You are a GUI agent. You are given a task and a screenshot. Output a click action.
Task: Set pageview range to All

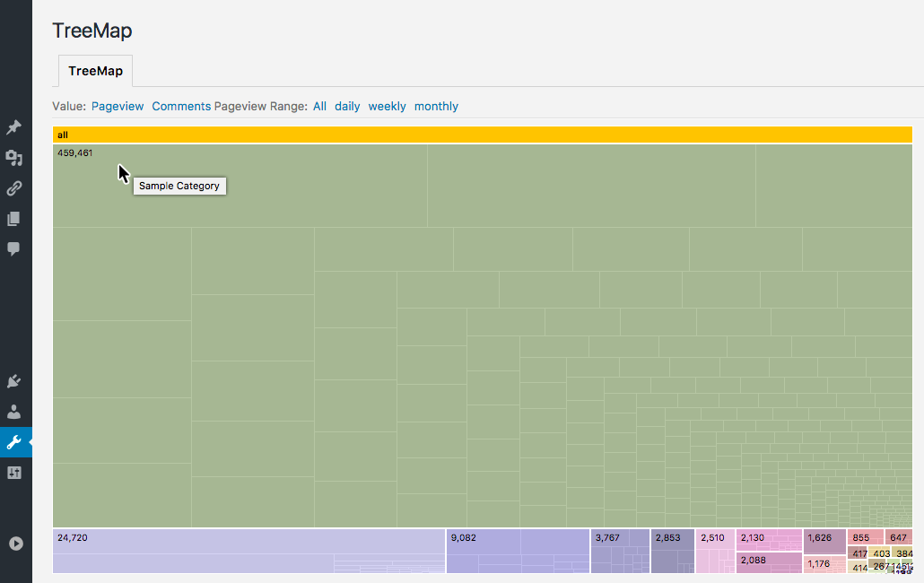[319, 106]
